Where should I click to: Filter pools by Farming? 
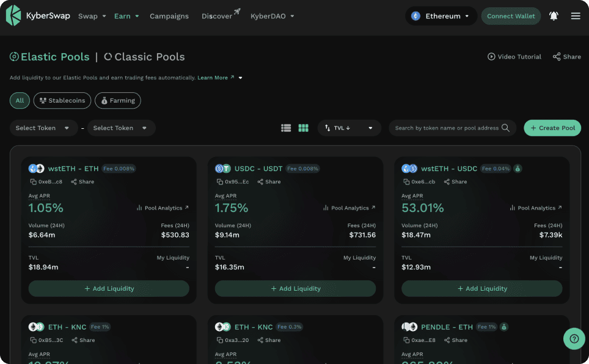pos(117,101)
